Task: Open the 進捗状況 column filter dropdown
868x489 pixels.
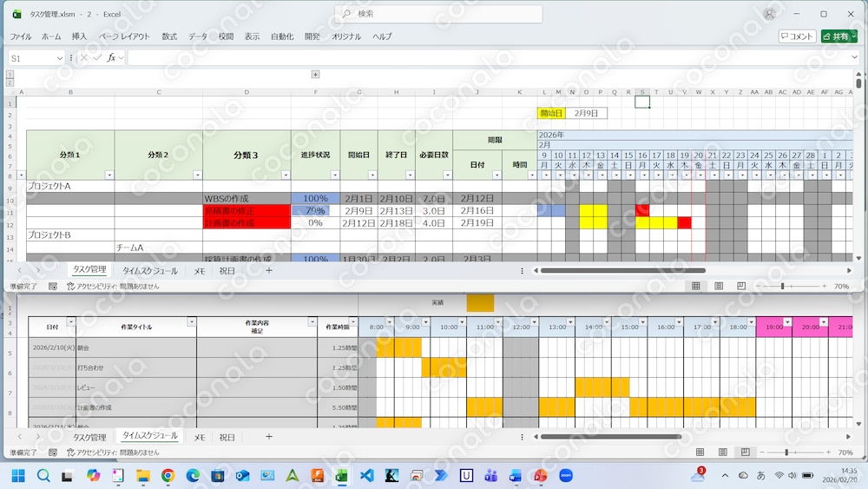Action: coord(334,175)
